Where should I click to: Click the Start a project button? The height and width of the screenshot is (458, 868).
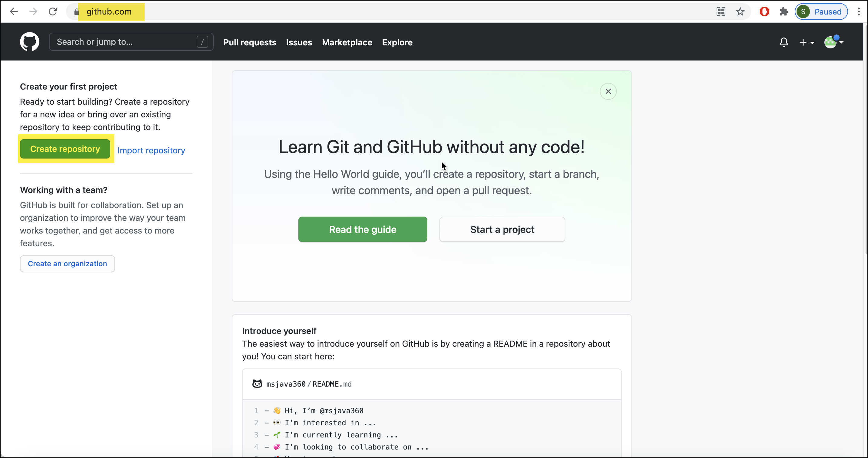[502, 229]
